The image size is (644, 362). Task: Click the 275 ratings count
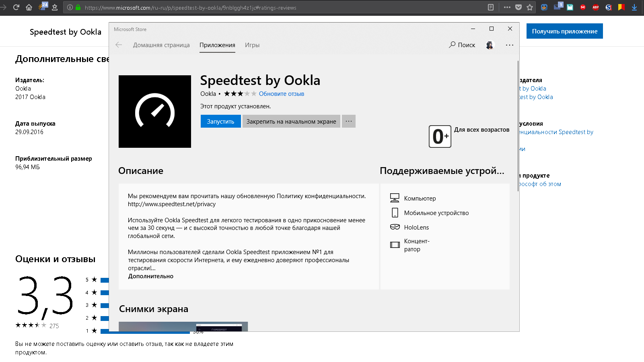click(x=54, y=326)
